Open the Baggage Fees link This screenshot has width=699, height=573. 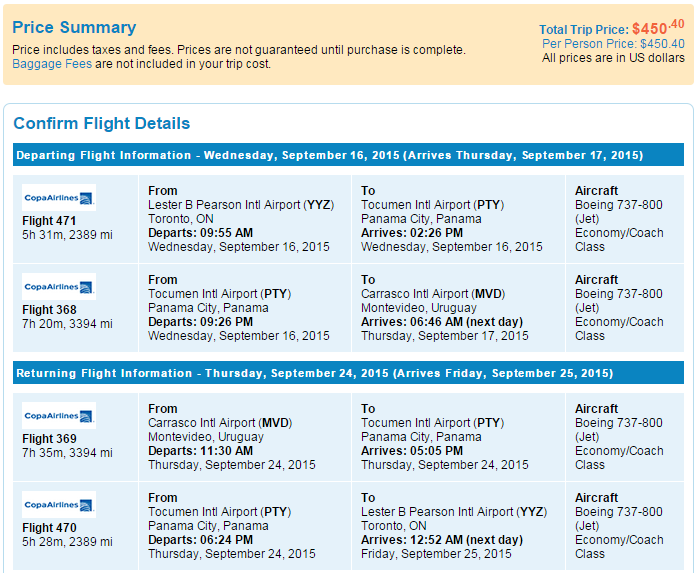pos(52,64)
